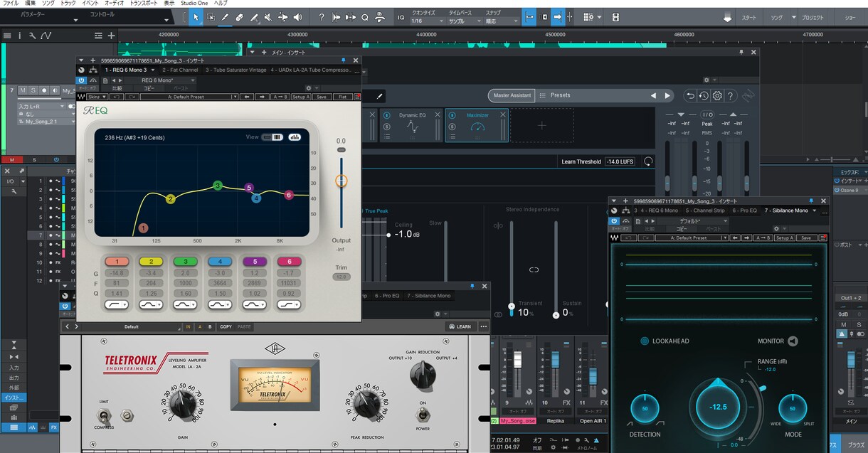The height and width of the screenshot is (453, 868).
Task: Click the Ozone undo arrow icon
Action: click(x=690, y=96)
